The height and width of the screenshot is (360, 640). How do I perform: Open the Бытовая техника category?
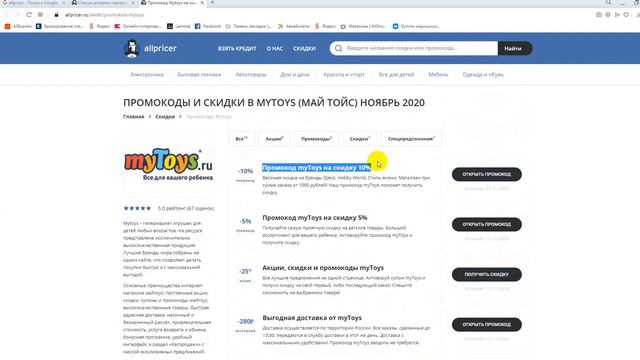coord(199,75)
